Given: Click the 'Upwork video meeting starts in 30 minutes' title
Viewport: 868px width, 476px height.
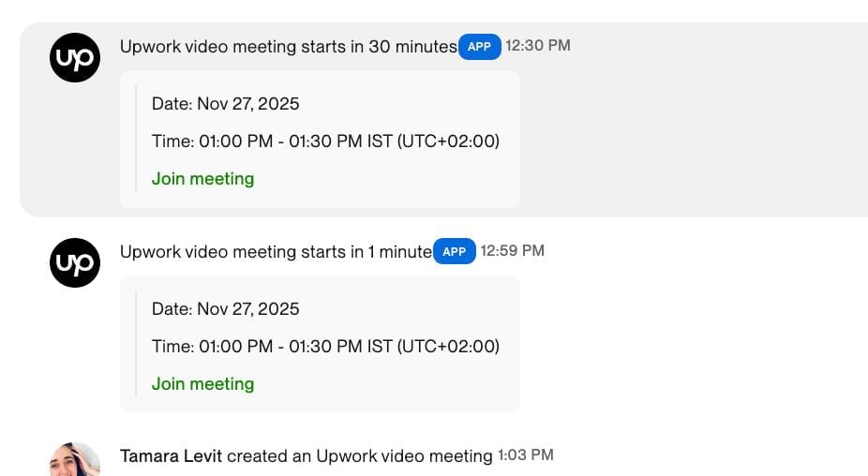Looking at the screenshot, I should 288,46.
